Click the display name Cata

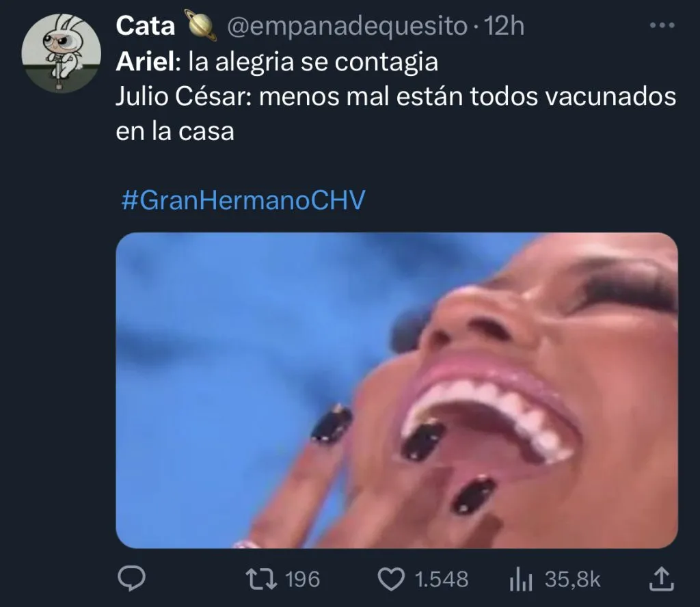(145, 26)
